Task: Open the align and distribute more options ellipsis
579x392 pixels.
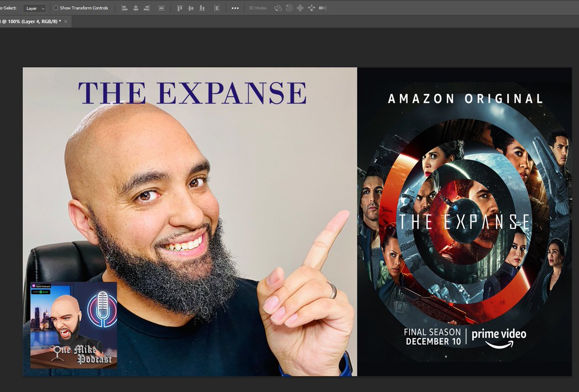Action: (235, 8)
